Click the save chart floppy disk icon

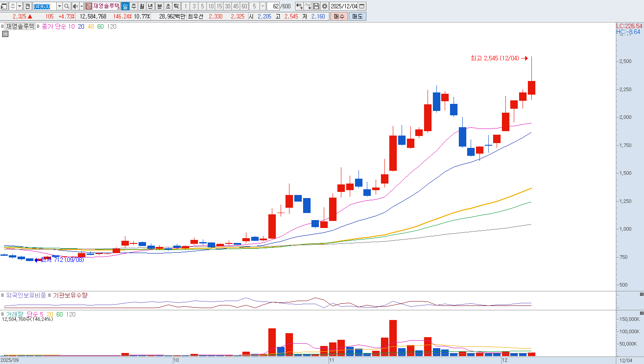[x=316, y=6]
